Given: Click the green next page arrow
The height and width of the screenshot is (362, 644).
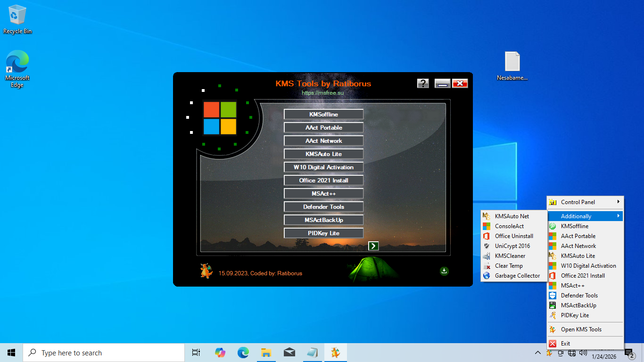Looking at the screenshot, I should click(373, 246).
